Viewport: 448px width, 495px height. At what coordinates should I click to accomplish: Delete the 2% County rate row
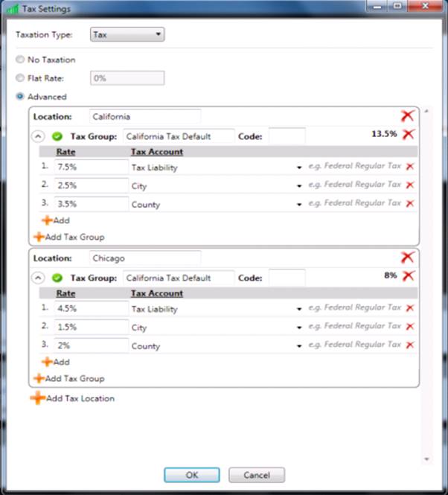410,345
